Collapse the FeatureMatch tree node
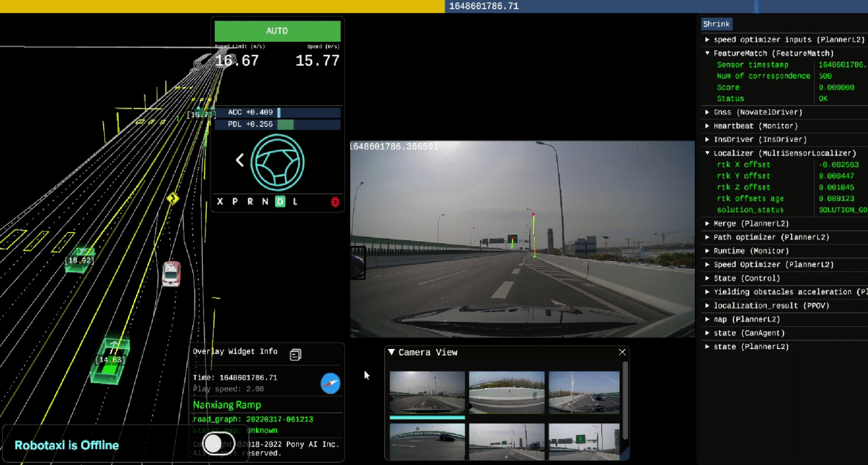This screenshot has width=868, height=465. click(x=707, y=53)
